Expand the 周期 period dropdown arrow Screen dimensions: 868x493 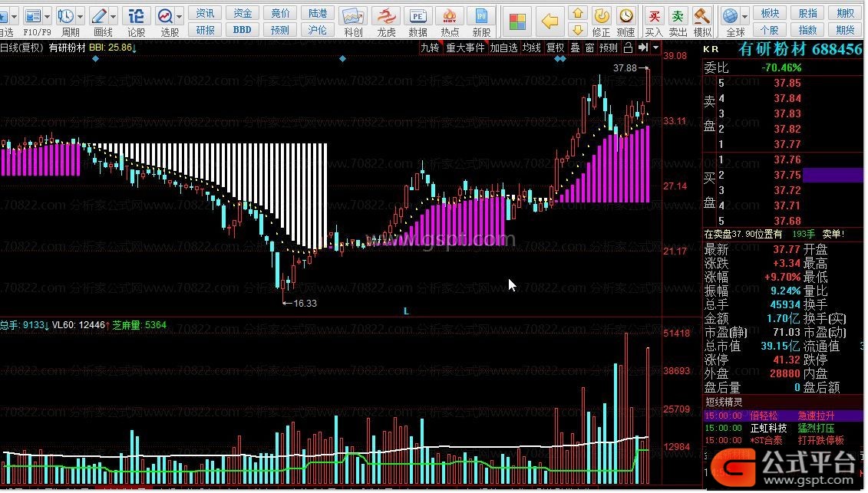(81, 16)
